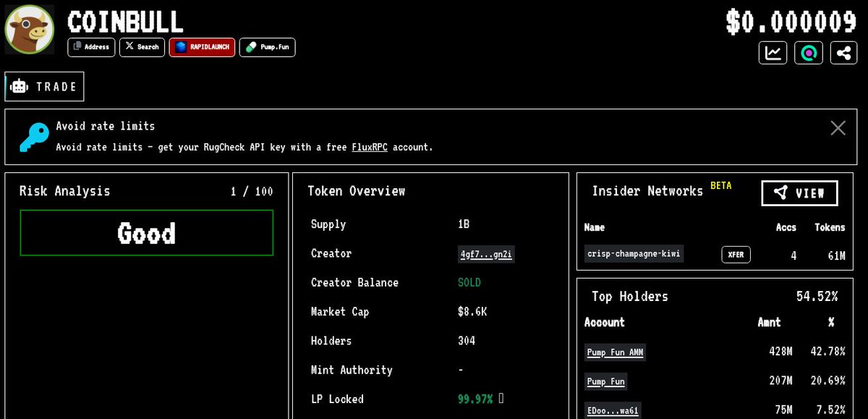Click the robot icon in TRADE button
The height and width of the screenshot is (419, 868).
(x=20, y=86)
